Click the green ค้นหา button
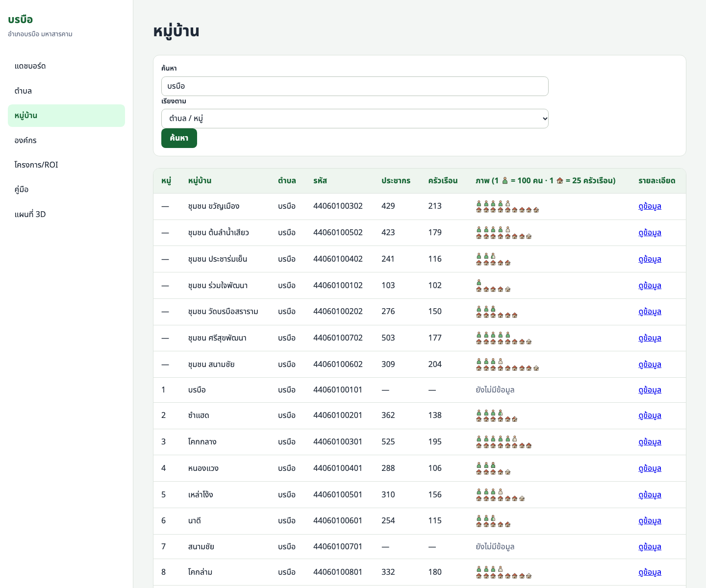The height and width of the screenshot is (588, 706). (x=179, y=138)
